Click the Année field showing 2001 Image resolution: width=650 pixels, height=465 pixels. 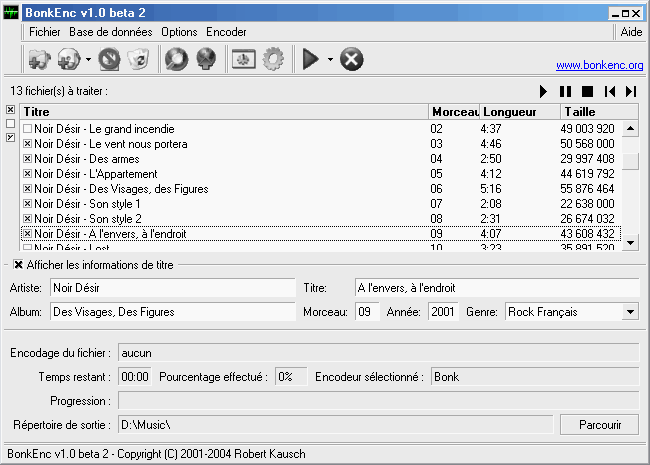[443, 312]
